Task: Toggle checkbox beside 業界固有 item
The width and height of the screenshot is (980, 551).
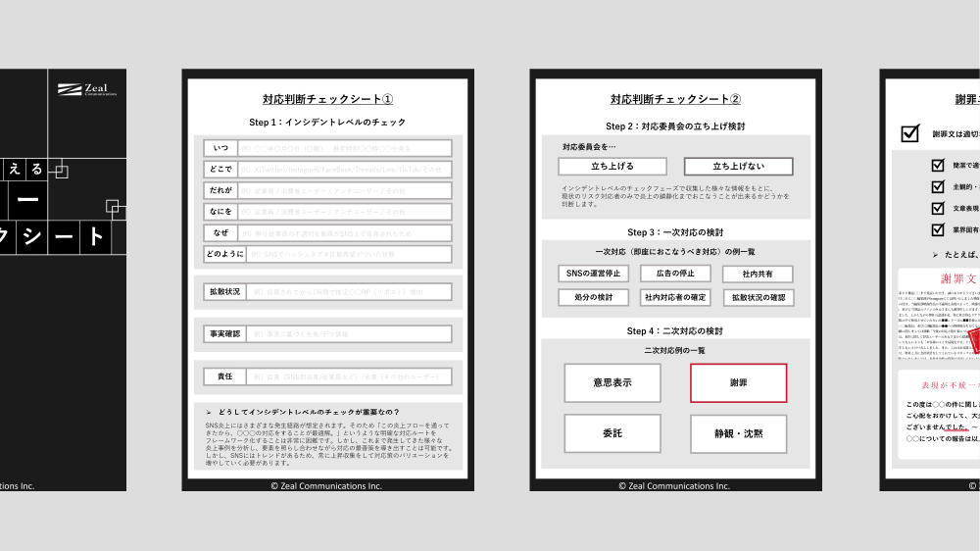Action: [x=938, y=229]
